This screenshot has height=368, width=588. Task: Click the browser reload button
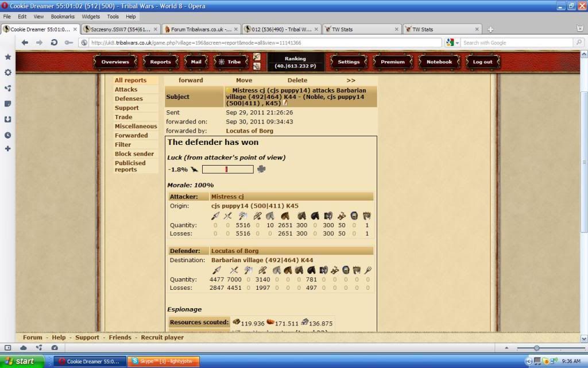point(54,42)
